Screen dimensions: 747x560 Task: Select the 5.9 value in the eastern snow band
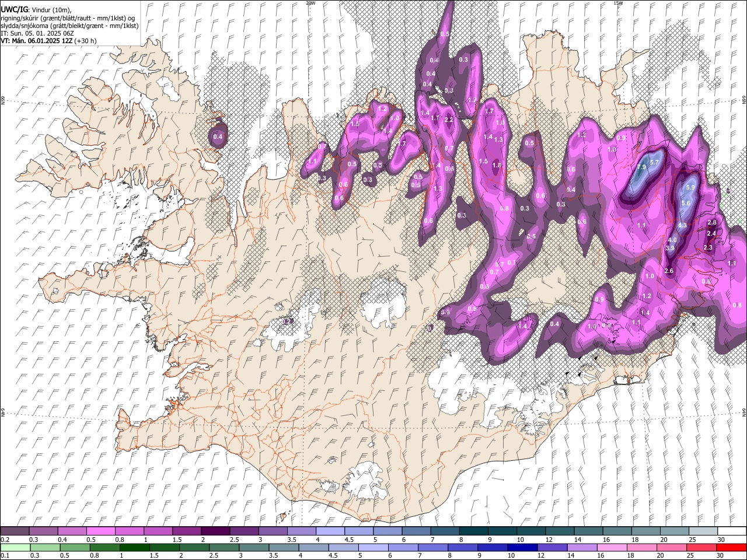691,187
